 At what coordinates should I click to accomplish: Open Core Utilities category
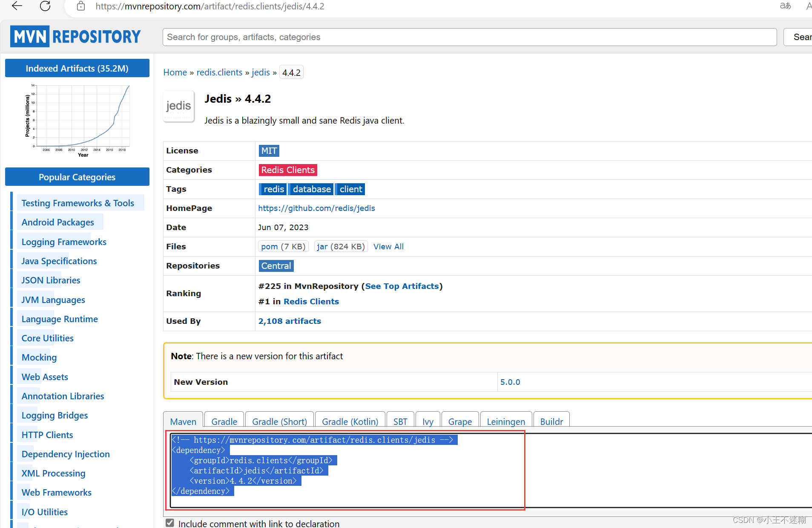[x=48, y=338]
